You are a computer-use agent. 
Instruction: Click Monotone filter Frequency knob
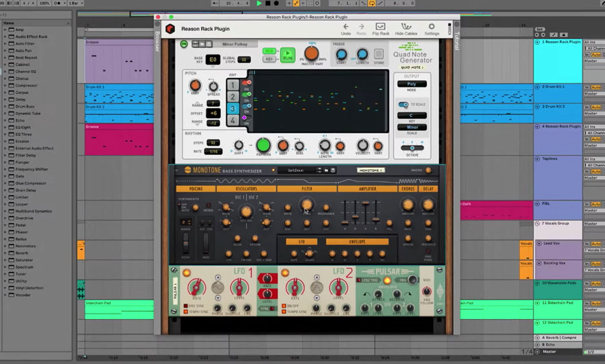point(307,204)
